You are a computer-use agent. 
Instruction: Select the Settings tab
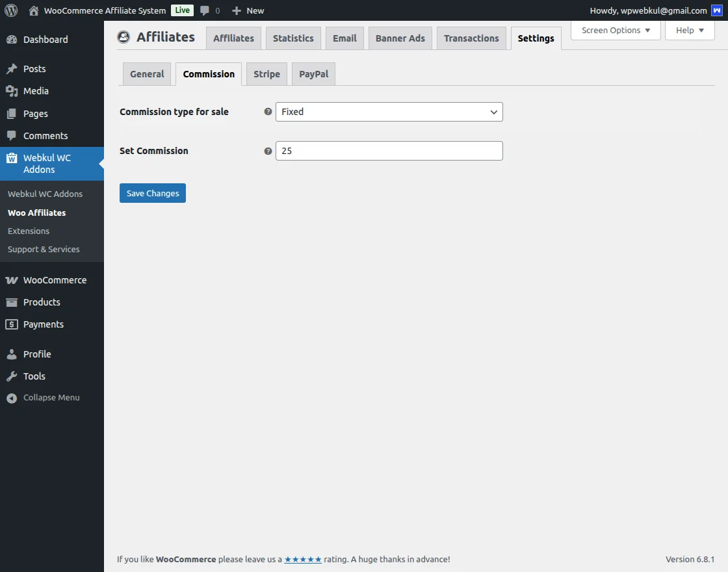(536, 38)
